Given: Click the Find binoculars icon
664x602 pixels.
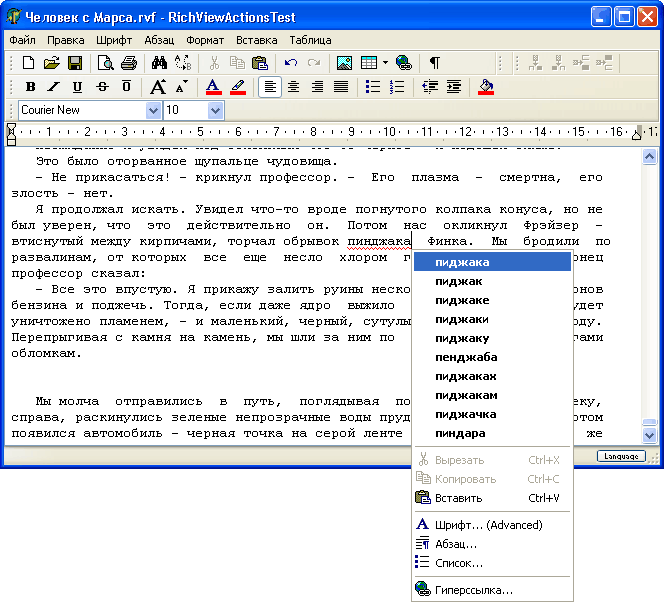Looking at the screenshot, I should coord(159,63).
